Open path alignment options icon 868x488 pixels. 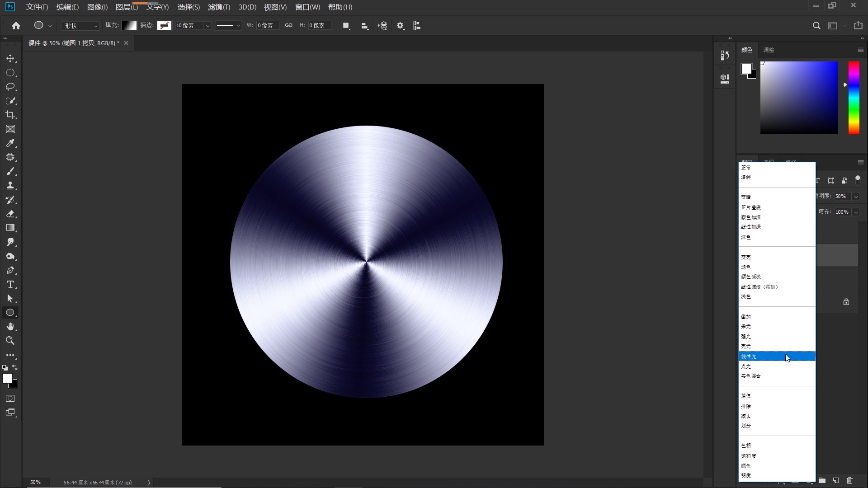[364, 26]
